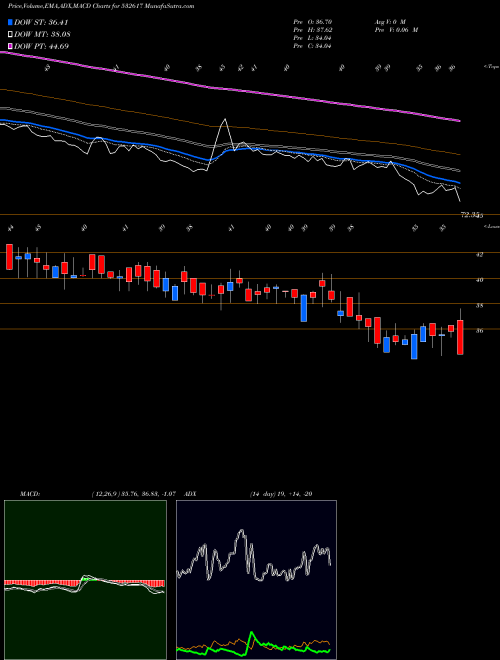Image resolution: width=500 pixels, height=660 pixels.
Task: Click the '<Tops' label at right edge
Action: (491, 67)
